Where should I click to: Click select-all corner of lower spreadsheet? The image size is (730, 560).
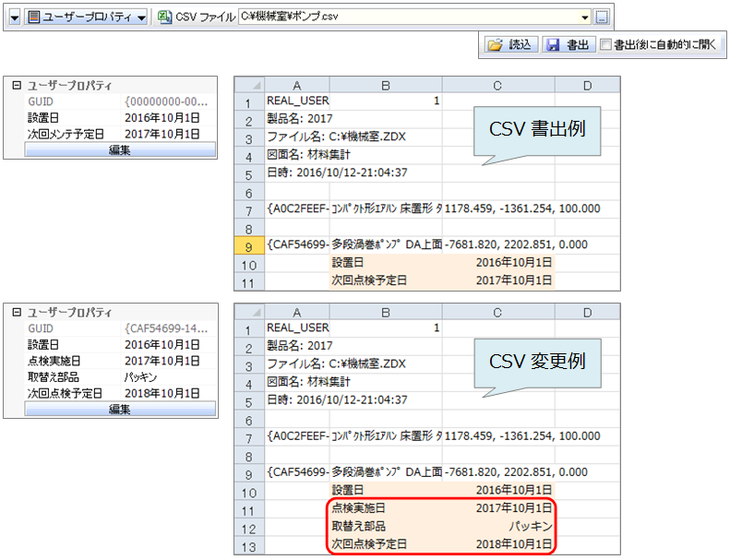pyautogui.click(x=249, y=313)
